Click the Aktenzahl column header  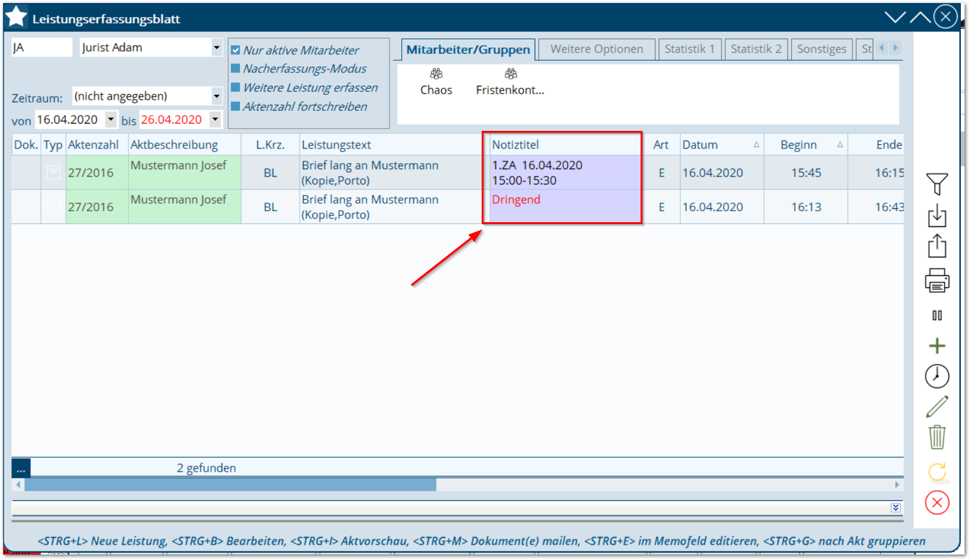click(96, 145)
